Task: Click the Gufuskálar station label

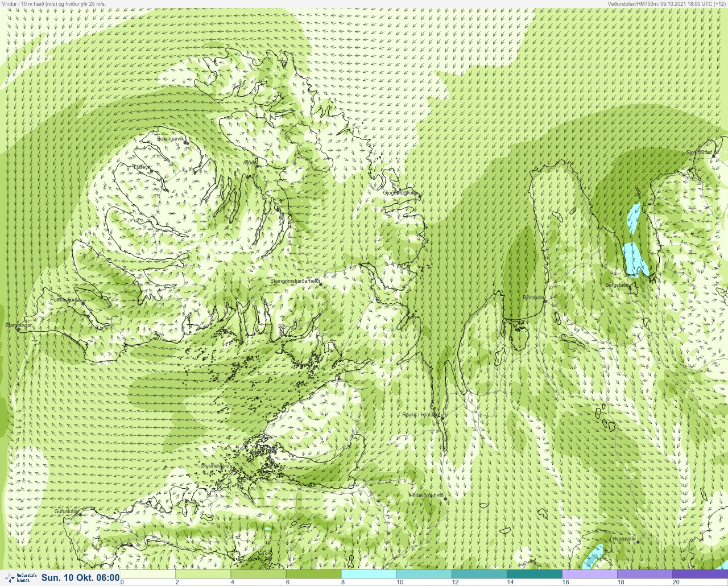Action: tap(66, 511)
